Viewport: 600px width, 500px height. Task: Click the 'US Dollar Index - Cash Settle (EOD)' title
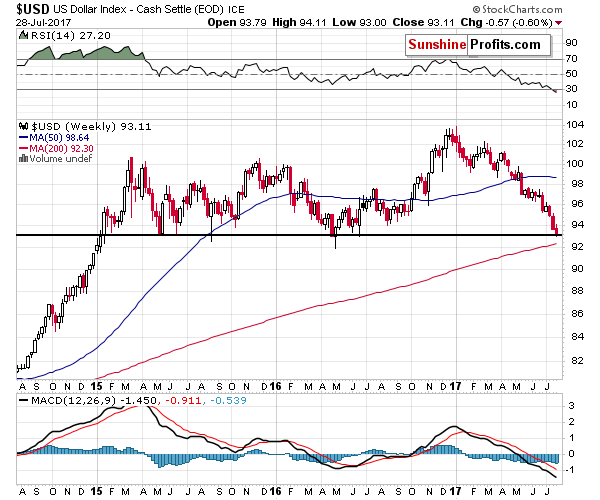(x=138, y=9)
